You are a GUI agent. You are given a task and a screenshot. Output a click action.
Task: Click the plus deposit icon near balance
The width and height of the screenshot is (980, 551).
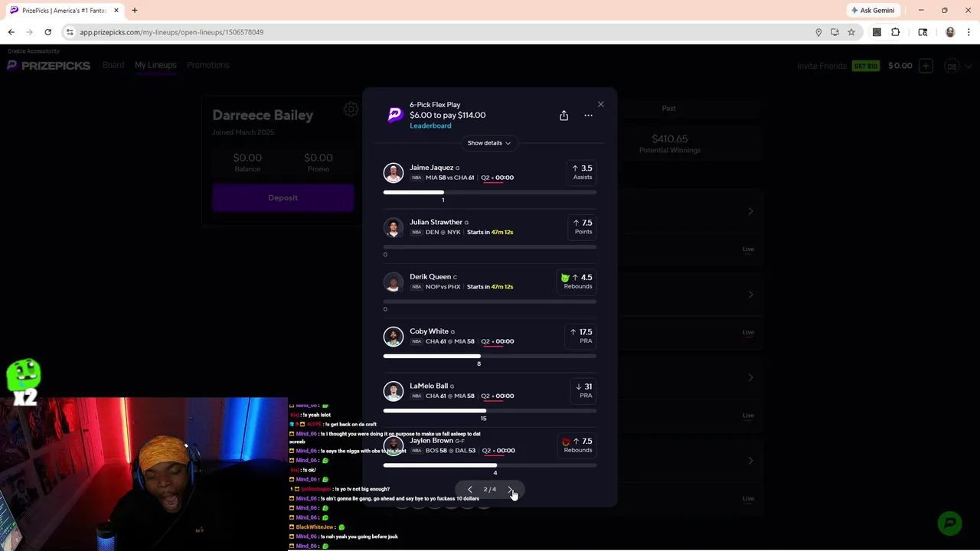tap(926, 66)
